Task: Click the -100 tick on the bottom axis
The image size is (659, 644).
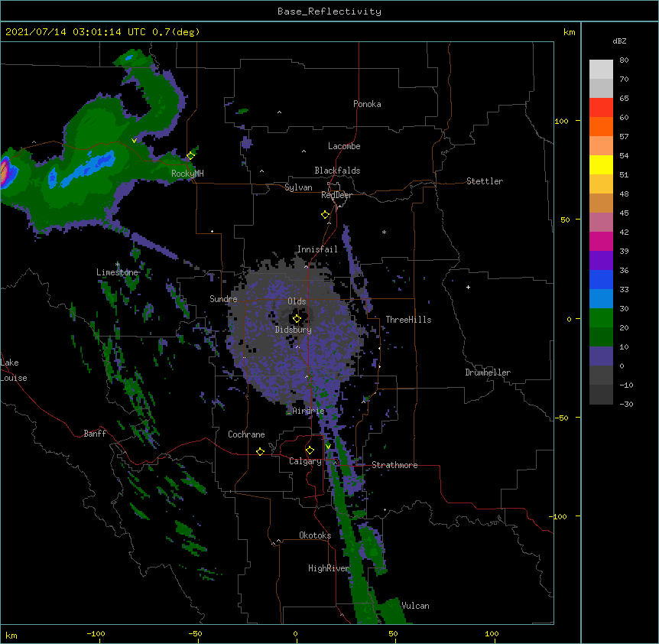Action: point(96,633)
